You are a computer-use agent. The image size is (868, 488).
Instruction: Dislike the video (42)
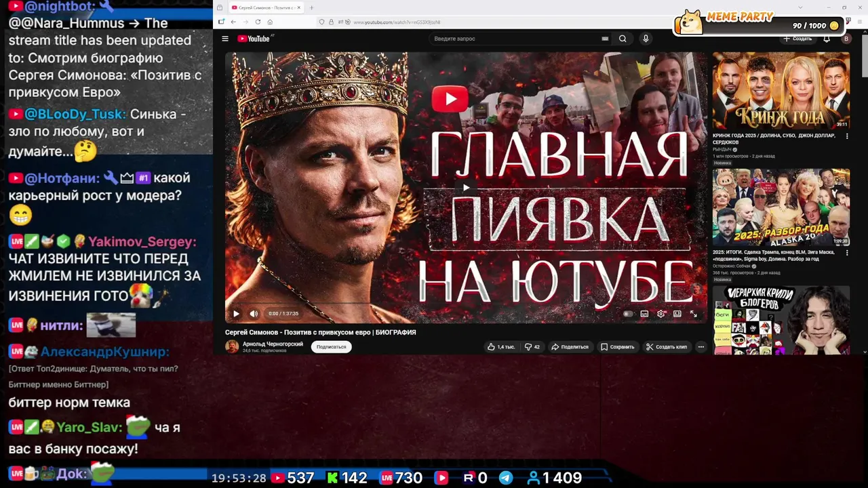click(532, 347)
